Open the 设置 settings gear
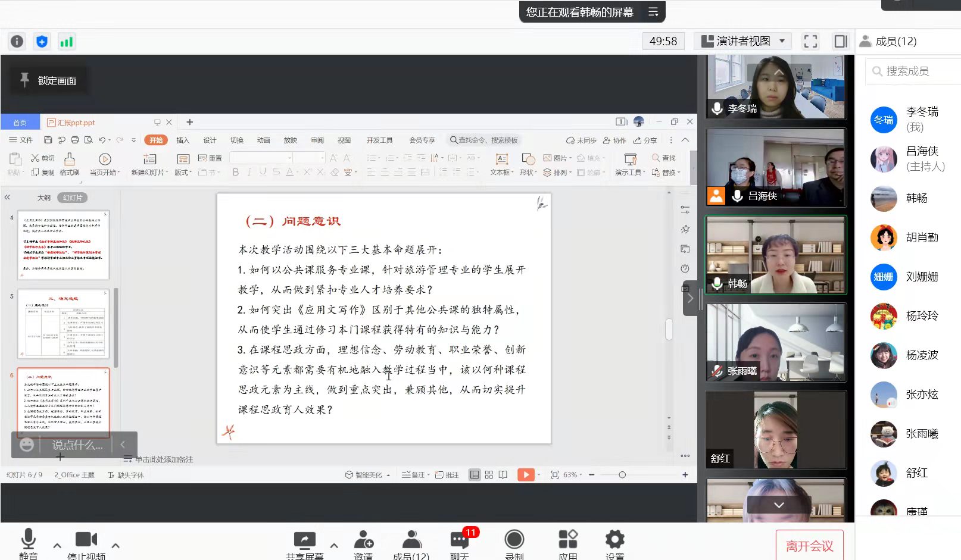The image size is (961, 560). click(x=614, y=544)
